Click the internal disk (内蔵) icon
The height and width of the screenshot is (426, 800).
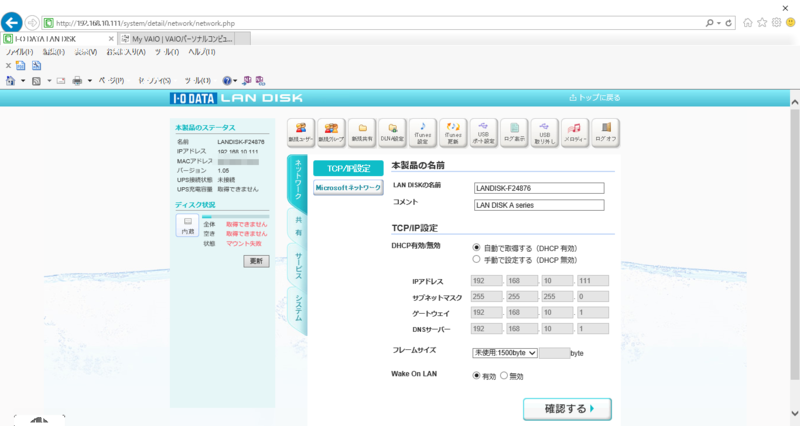pos(188,225)
